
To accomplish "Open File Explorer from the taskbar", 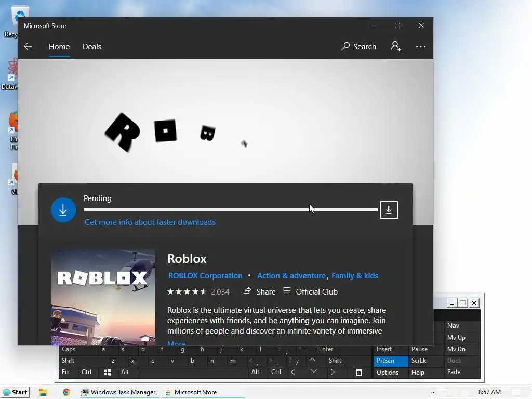I will [x=43, y=392].
